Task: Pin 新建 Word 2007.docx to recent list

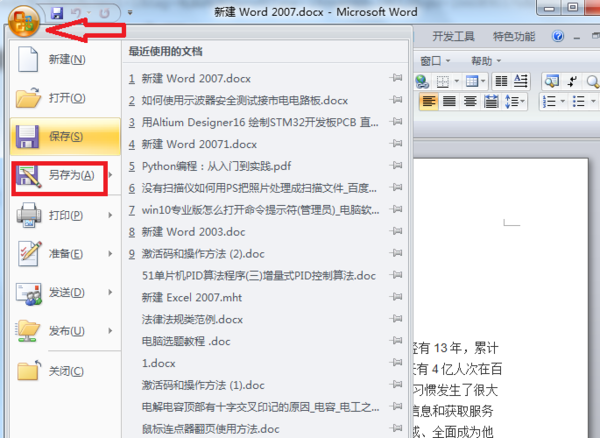Action: (x=396, y=78)
